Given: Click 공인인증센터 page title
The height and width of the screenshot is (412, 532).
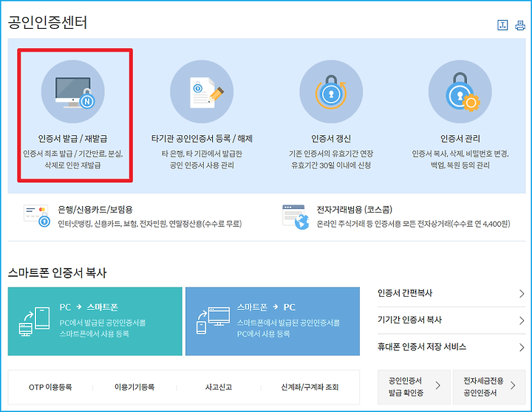Looking at the screenshot, I should tap(47, 22).
